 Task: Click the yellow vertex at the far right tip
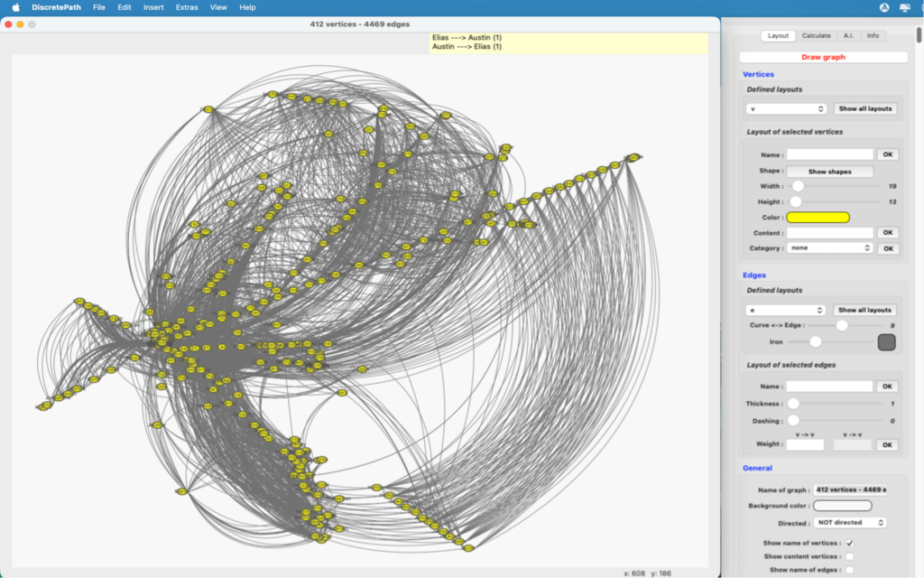click(633, 158)
